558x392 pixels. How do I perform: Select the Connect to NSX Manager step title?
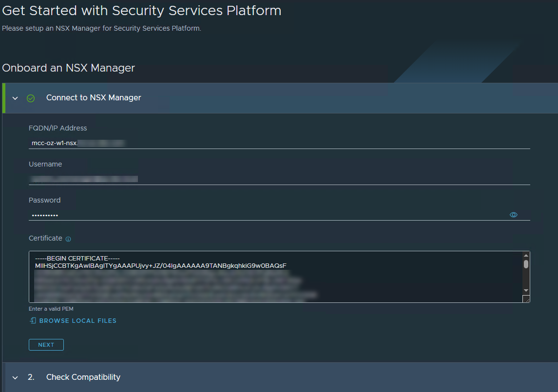[x=94, y=98]
